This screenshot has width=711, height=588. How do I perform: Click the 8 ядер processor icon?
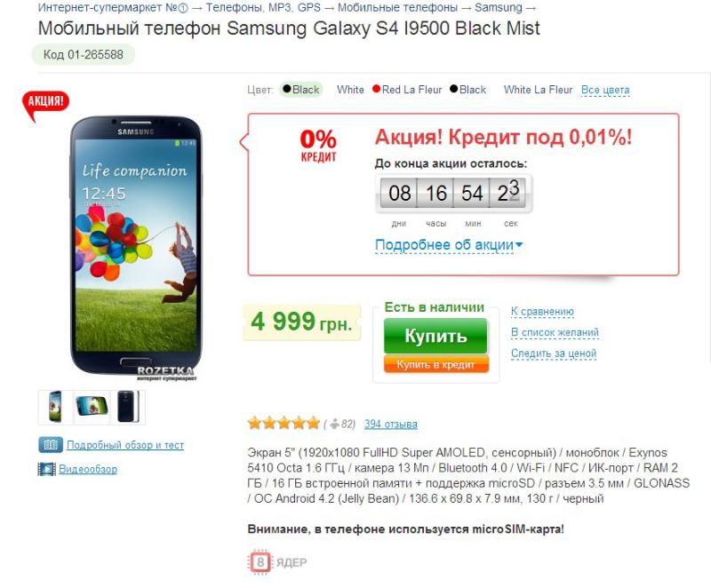260,562
